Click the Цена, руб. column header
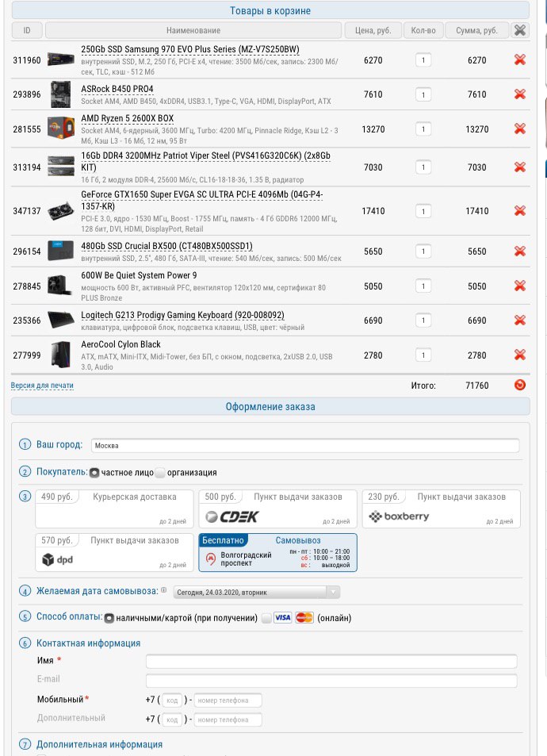This screenshot has width=547, height=756. 373,30
